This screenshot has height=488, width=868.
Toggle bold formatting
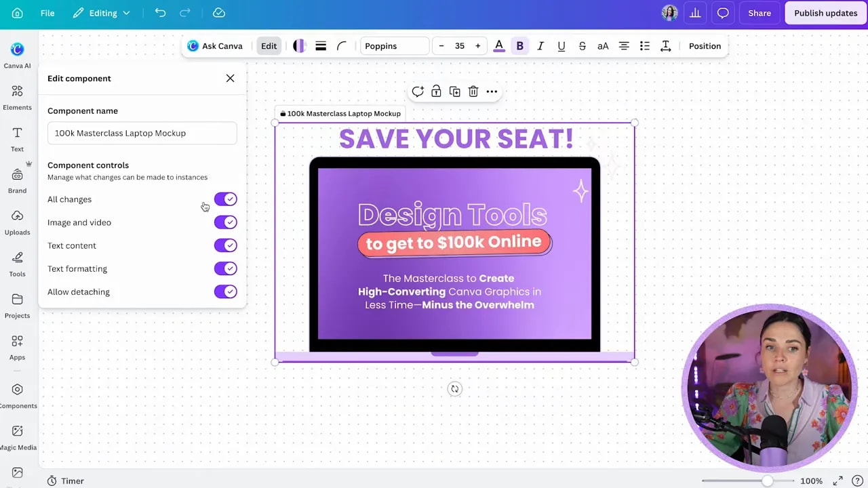coord(519,46)
